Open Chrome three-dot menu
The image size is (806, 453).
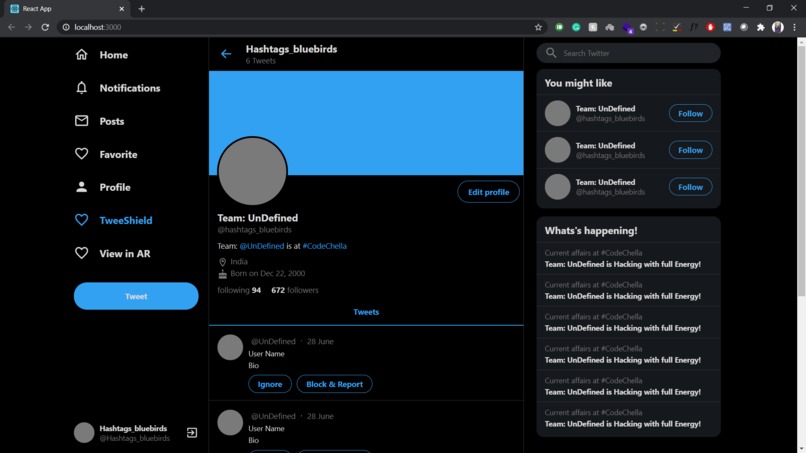point(794,27)
